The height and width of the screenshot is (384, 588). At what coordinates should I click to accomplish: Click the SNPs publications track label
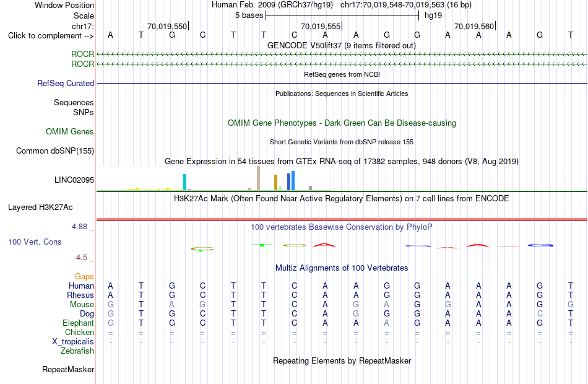(x=84, y=112)
